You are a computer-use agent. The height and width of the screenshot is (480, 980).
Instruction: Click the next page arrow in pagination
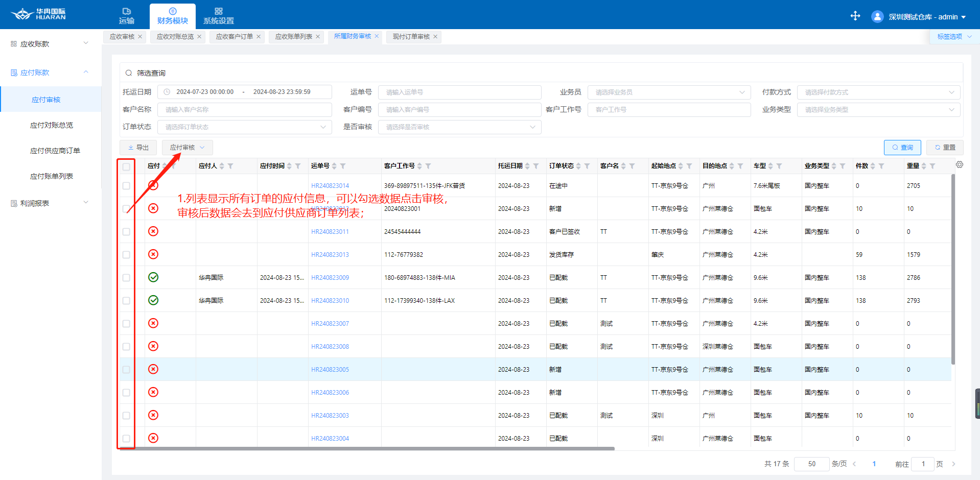click(953, 464)
